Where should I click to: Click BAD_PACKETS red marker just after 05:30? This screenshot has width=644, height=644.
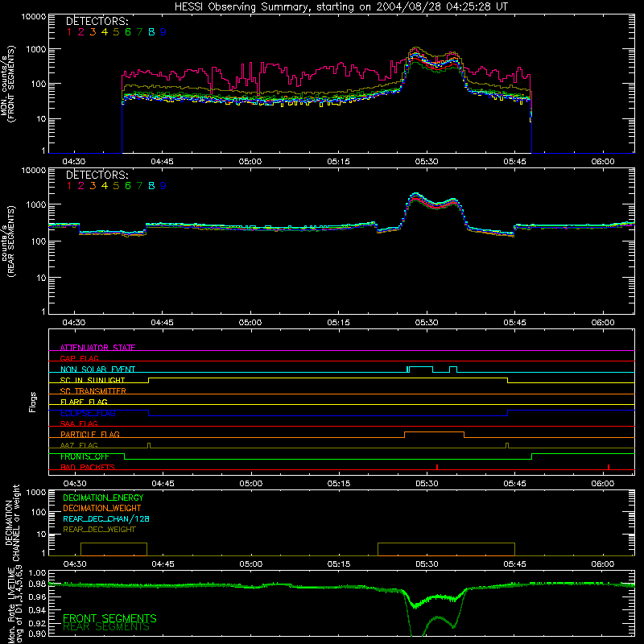coord(437,467)
